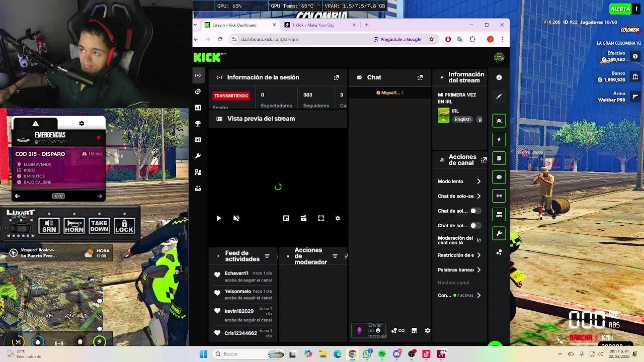Open Feed de actividades three-dots menu

click(x=277, y=256)
